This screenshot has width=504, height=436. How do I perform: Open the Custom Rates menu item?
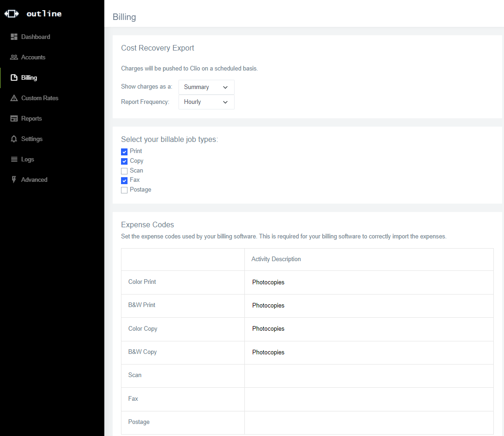pyautogui.click(x=39, y=98)
